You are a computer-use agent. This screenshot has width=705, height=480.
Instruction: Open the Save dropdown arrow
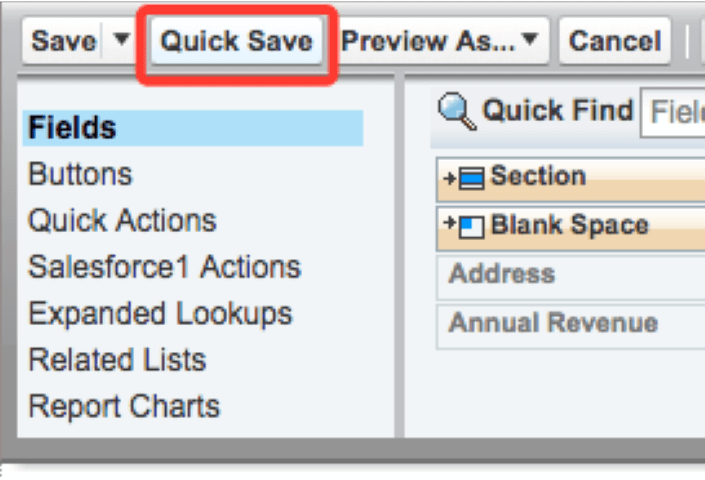click(121, 41)
